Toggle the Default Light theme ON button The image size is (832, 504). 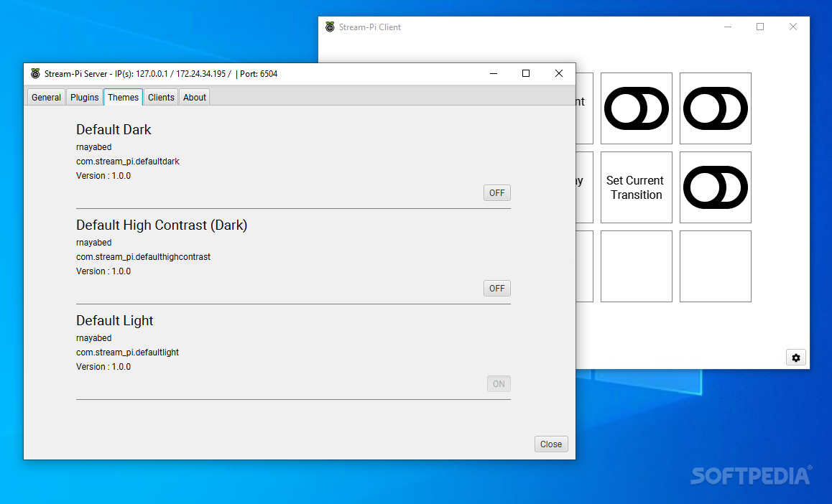[x=499, y=383]
